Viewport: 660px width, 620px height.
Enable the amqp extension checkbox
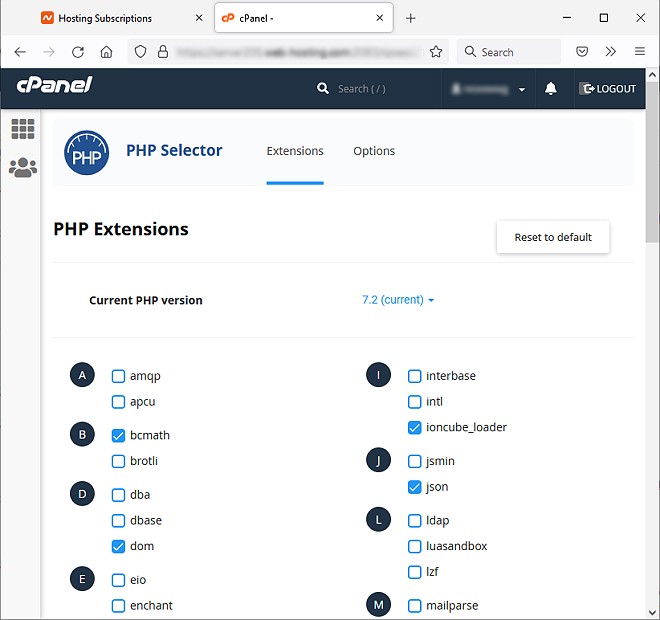[x=118, y=376]
